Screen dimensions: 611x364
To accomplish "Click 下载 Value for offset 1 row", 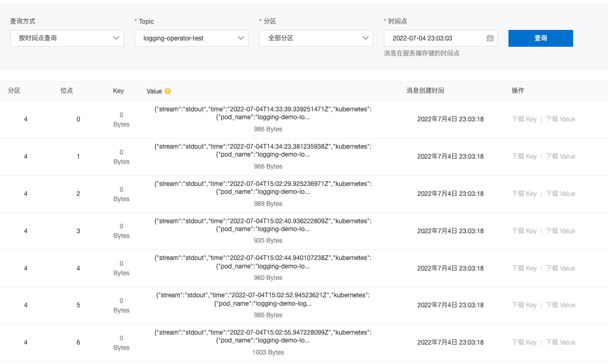I will (x=560, y=157).
